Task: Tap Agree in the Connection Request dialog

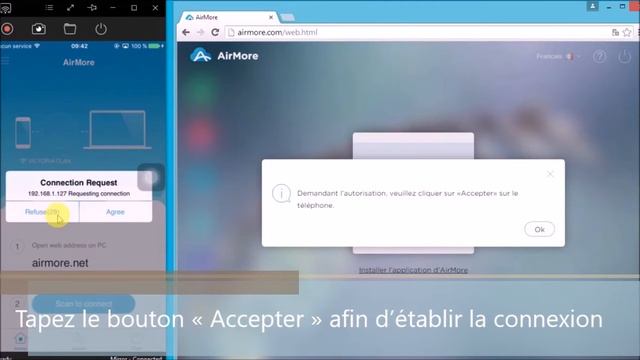Action: 116,212
